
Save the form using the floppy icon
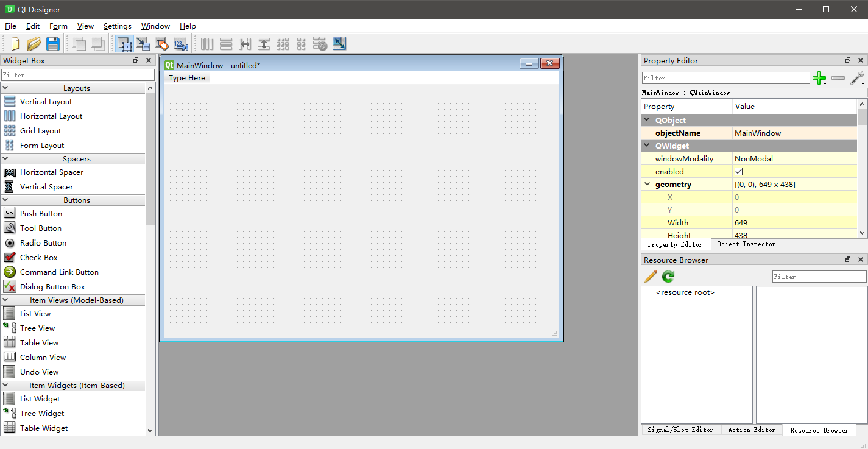click(53, 44)
